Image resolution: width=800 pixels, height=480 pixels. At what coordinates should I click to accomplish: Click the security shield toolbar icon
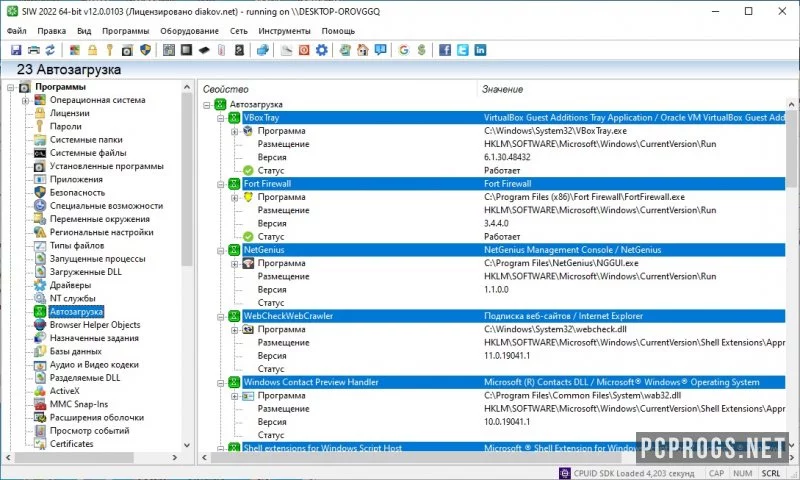(x=145, y=50)
